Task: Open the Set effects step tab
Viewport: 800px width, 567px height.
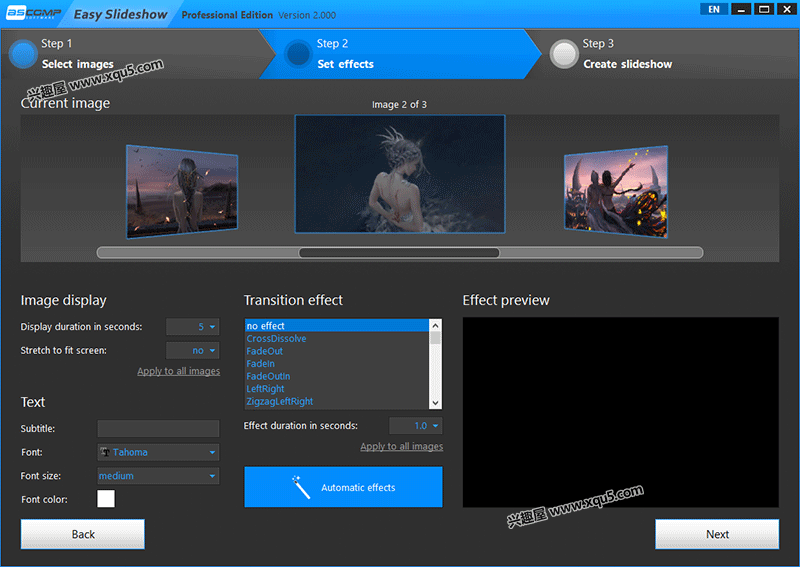Action: (401, 54)
